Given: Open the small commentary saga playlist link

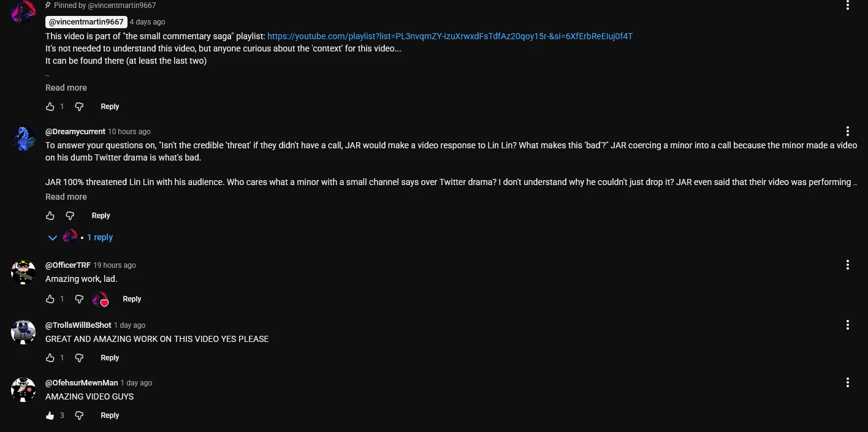Looking at the screenshot, I should point(450,36).
